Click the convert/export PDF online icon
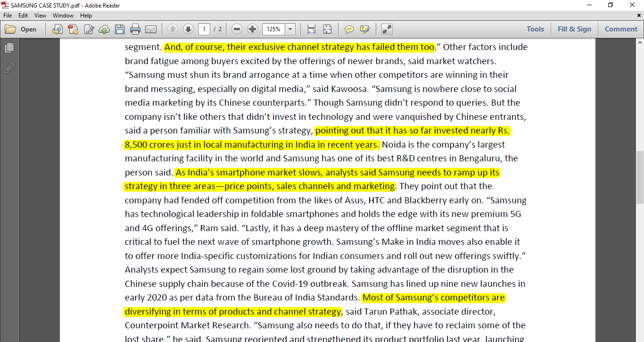The width and height of the screenshot is (644, 342). coord(58,29)
